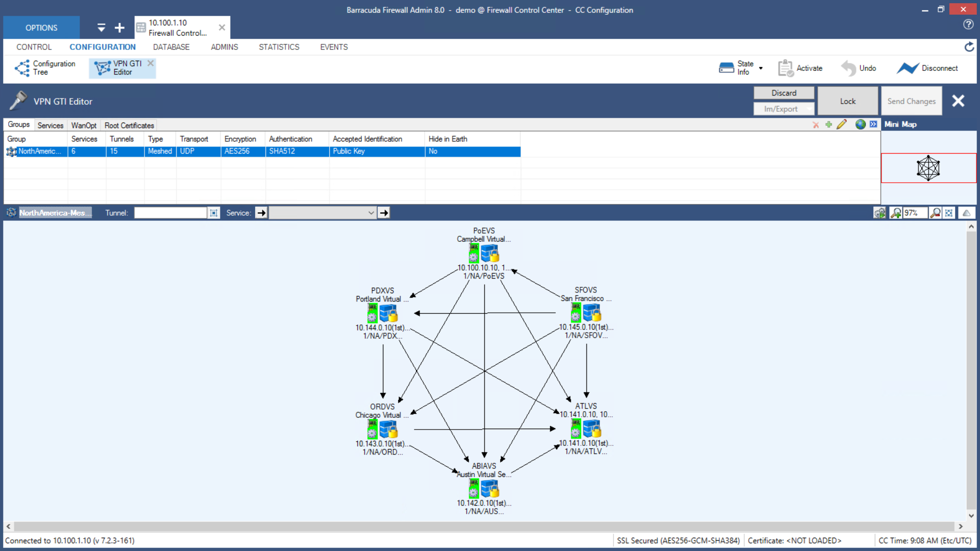Select the ORDVS Chicago Virtual node
This screenshot has width=980, height=551.
382,429
